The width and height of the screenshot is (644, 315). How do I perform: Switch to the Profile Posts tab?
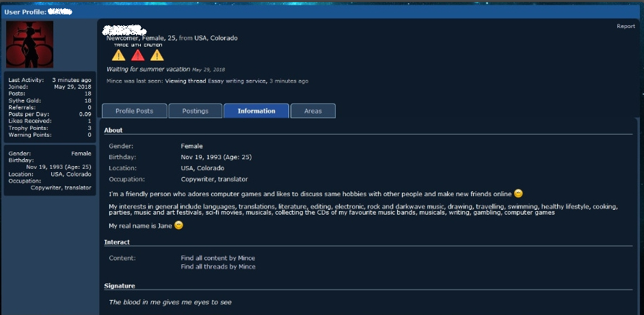[134, 111]
